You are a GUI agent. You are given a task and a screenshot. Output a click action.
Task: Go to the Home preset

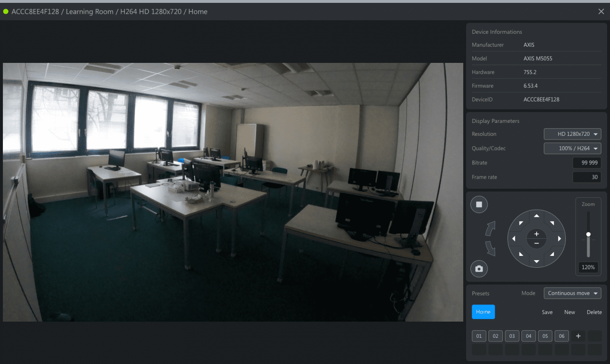483,312
